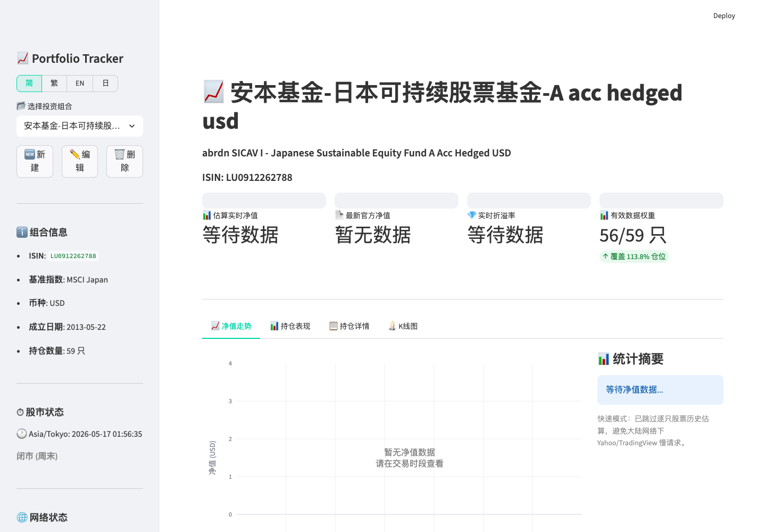Open the portfolio selection dropdown
766x532 pixels.
tap(80, 126)
